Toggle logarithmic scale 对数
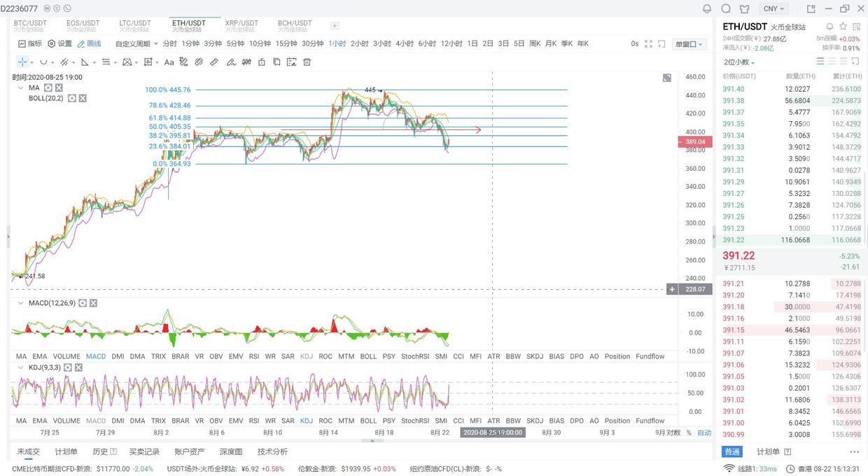 pyautogui.click(x=672, y=433)
